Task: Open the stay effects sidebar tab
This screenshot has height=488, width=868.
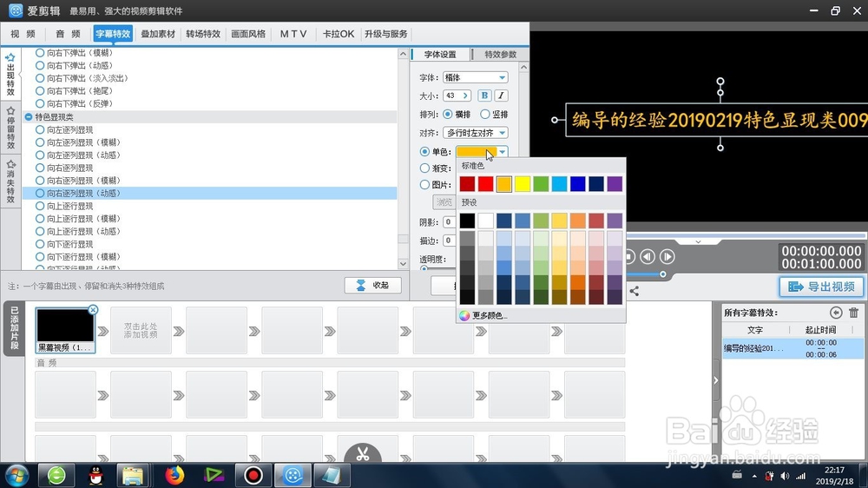Action: 10,128
